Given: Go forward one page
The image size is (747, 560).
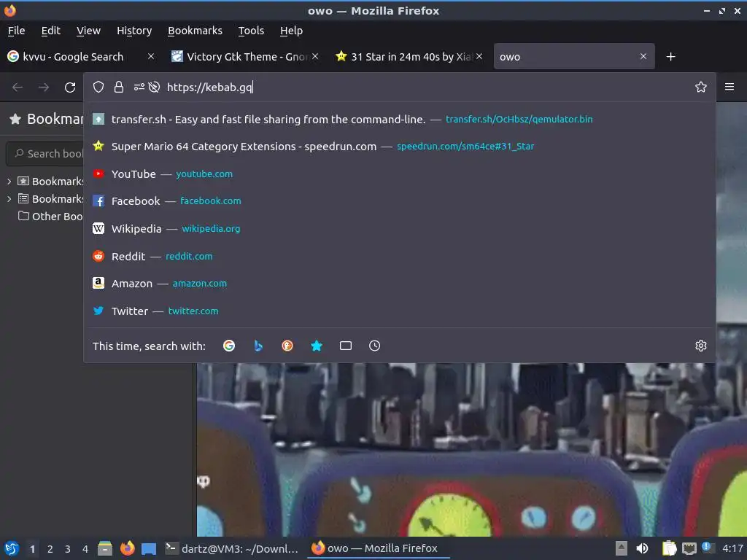Looking at the screenshot, I should click(x=44, y=87).
